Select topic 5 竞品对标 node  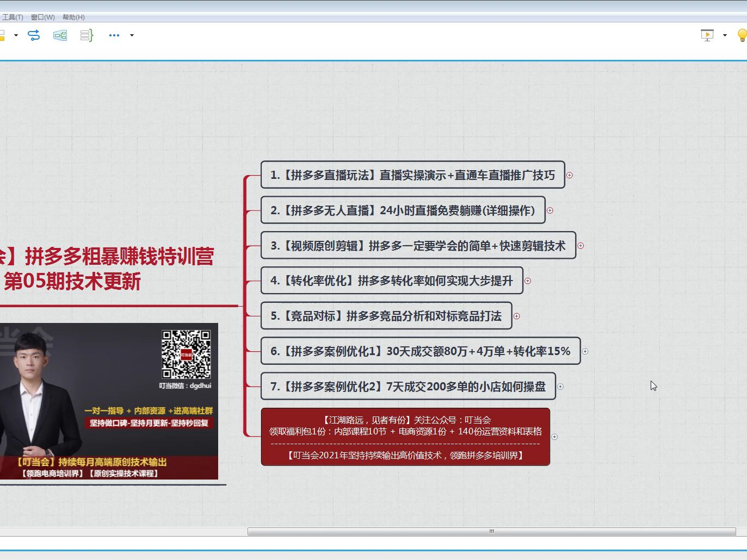(386, 316)
